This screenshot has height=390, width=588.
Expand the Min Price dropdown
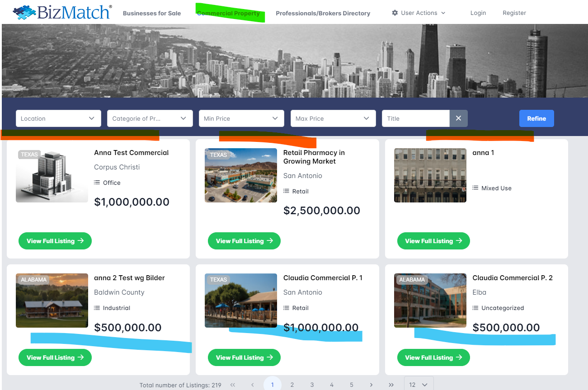pos(241,118)
